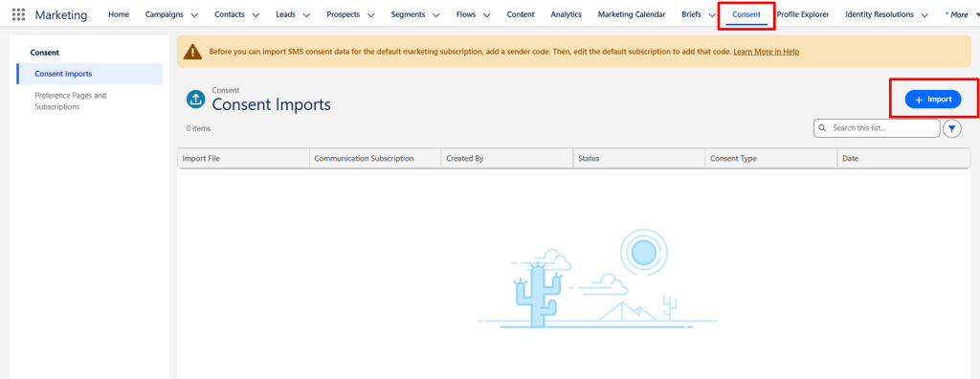
Task: Switch to the Analytics tab
Action: click(x=567, y=14)
